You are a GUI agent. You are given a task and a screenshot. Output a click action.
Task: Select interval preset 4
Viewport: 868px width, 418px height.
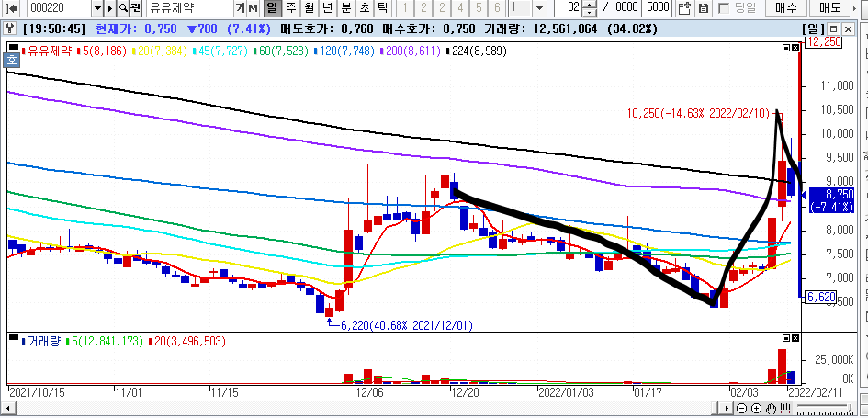pos(460,7)
